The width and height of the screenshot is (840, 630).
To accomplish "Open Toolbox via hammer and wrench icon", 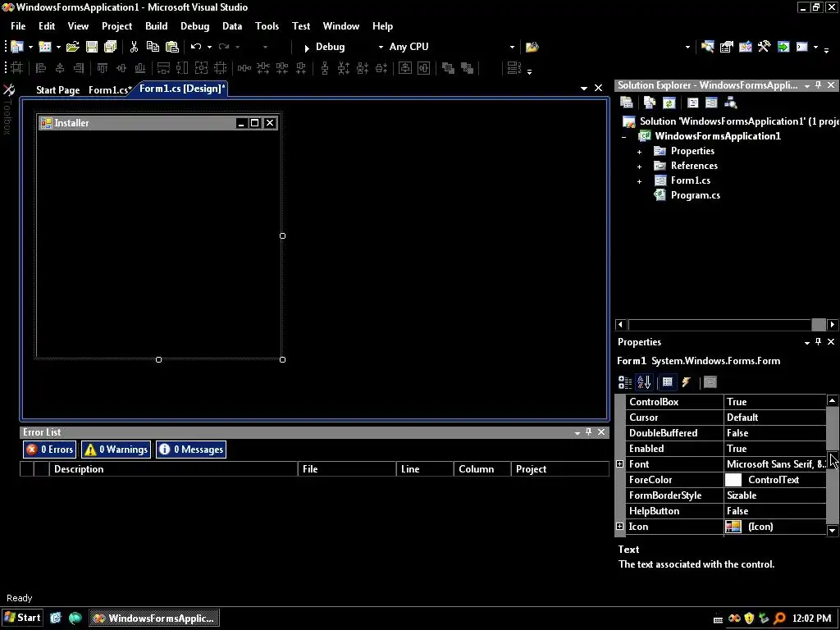I will coord(764,47).
